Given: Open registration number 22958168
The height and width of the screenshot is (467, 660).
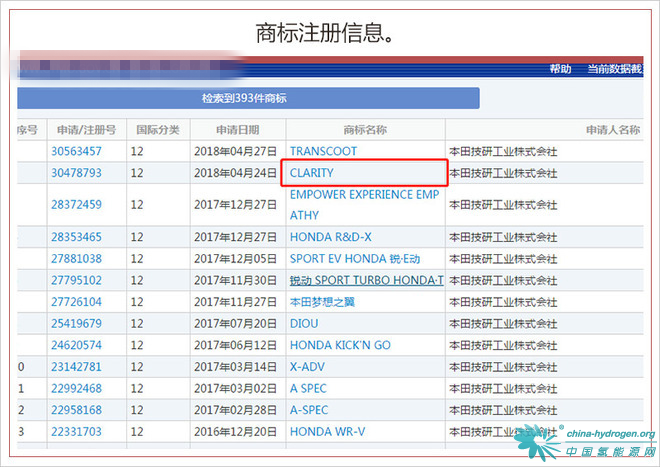Looking at the screenshot, I should pos(76,410).
